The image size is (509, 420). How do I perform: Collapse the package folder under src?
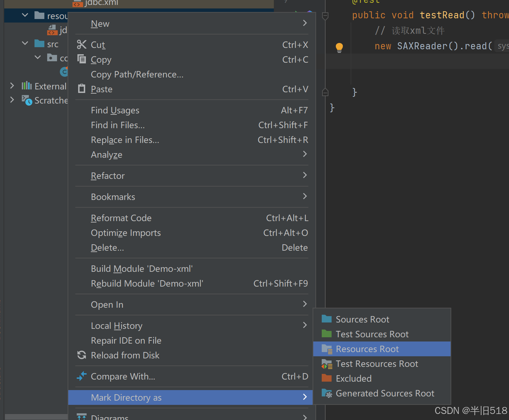(38, 57)
